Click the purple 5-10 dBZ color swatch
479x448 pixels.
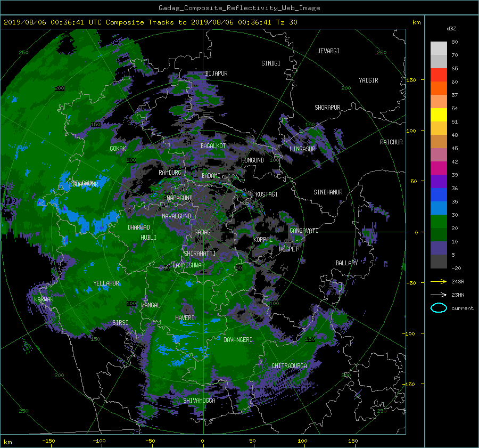(439, 248)
